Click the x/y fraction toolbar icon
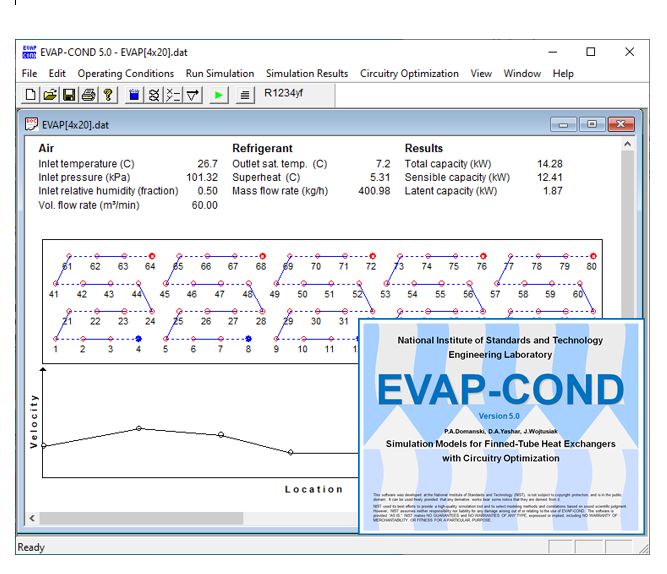 point(172,95)
